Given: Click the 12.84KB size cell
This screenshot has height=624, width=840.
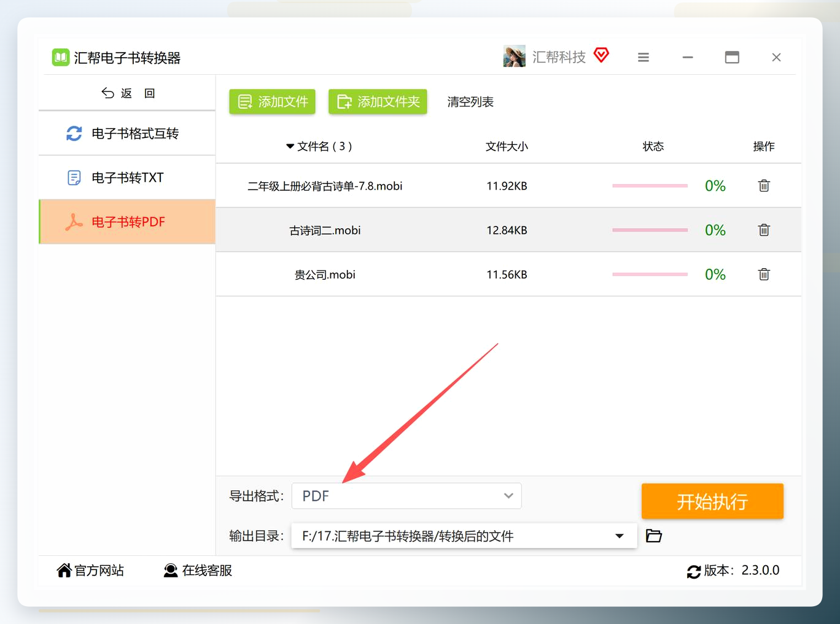Looking at the screenshot, I should point(507,230).
